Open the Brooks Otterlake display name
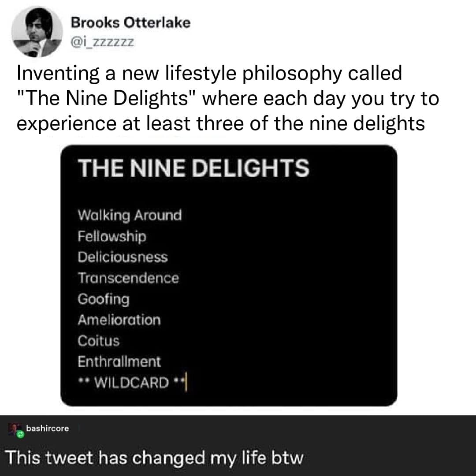 (x=130, y=23)
